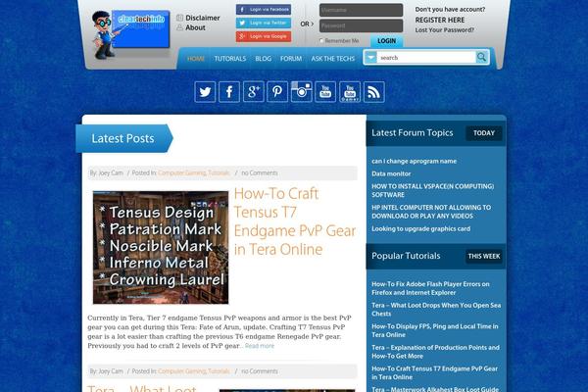Open 'How-To Fix Adobe Flash Player Errors' tutorial

point(430,288)
